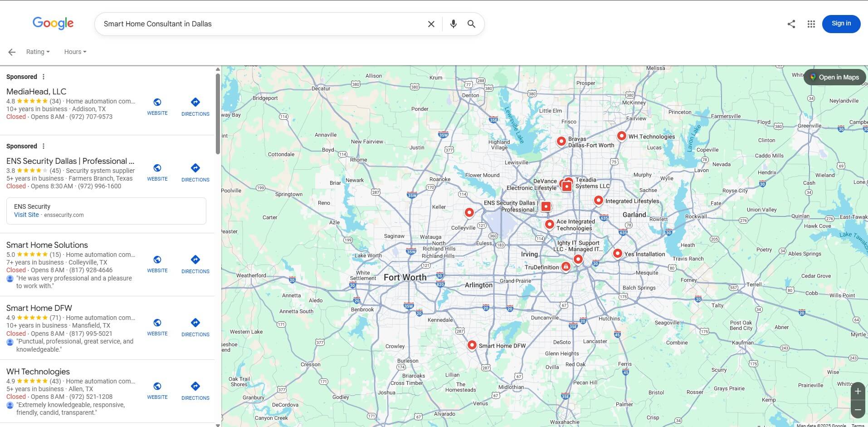Get directions to WH Technologies
This screenshot has height=427, width=868.
click(x=195, y=390)
